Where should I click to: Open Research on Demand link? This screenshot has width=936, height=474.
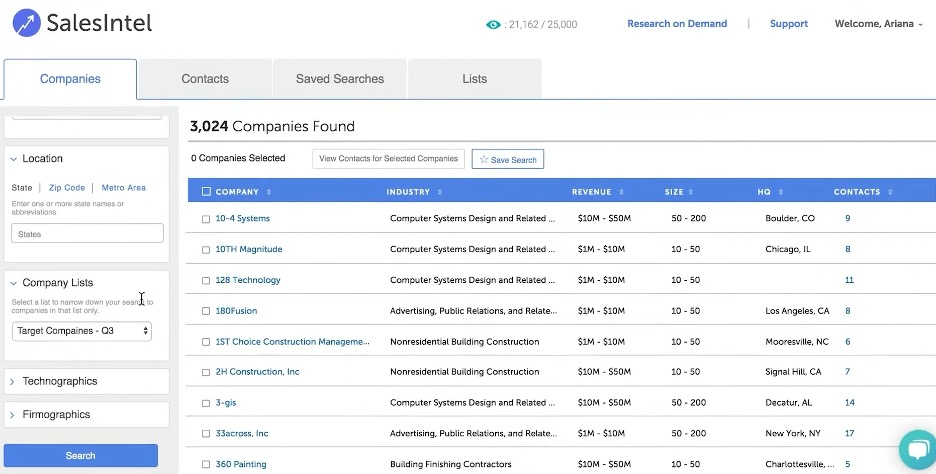(x=677, y=24)
